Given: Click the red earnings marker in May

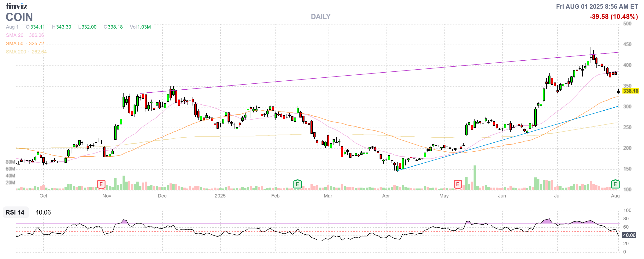Looking at the screenshot, I should 457,185.
